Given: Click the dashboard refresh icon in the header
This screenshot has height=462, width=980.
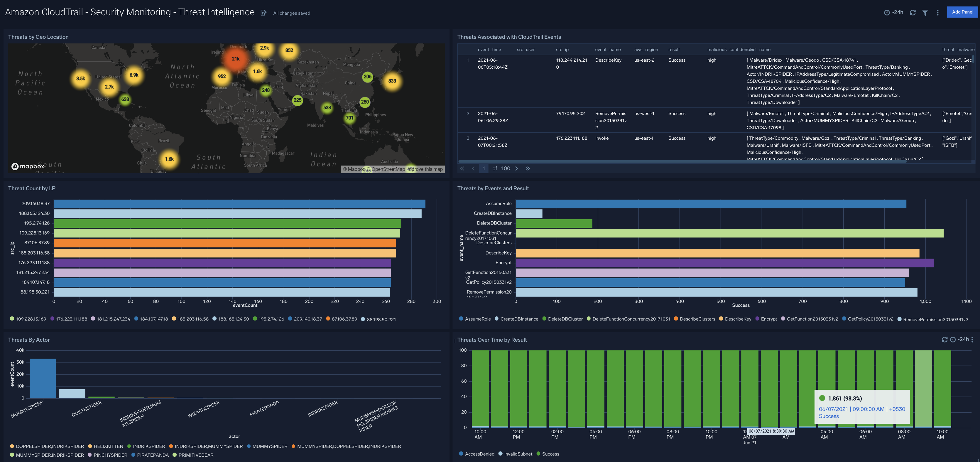Looking at the screenshot, I should (913, 12).
